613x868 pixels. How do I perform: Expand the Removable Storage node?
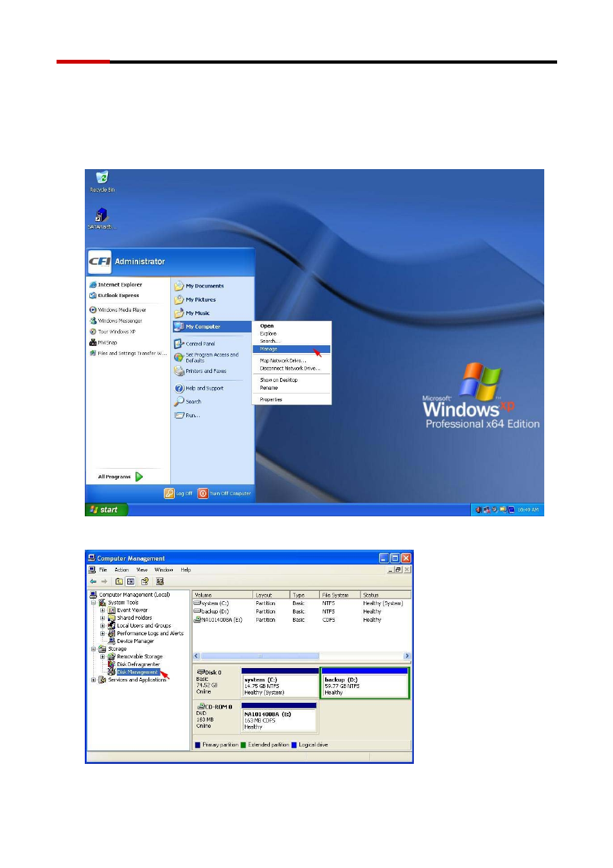[x=102, y=656]
